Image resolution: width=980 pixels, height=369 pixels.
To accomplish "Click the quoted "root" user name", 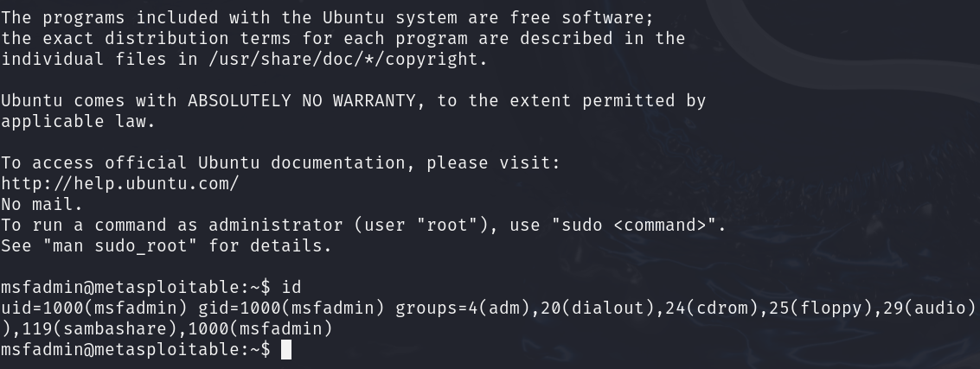I will coord(447,225).
